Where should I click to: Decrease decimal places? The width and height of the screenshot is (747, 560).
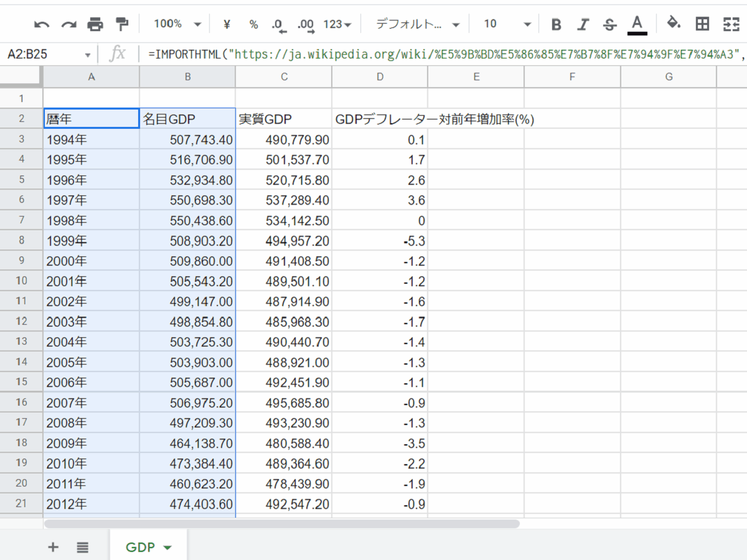278,24
